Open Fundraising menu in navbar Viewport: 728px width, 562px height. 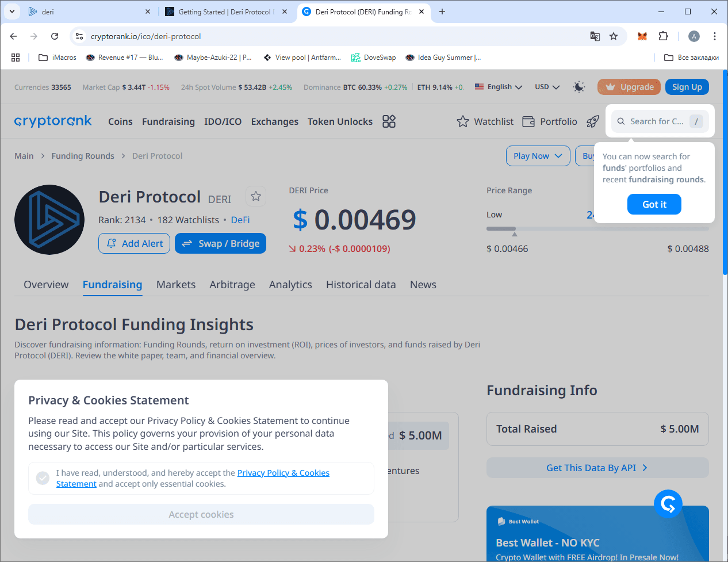click(168, 121)
